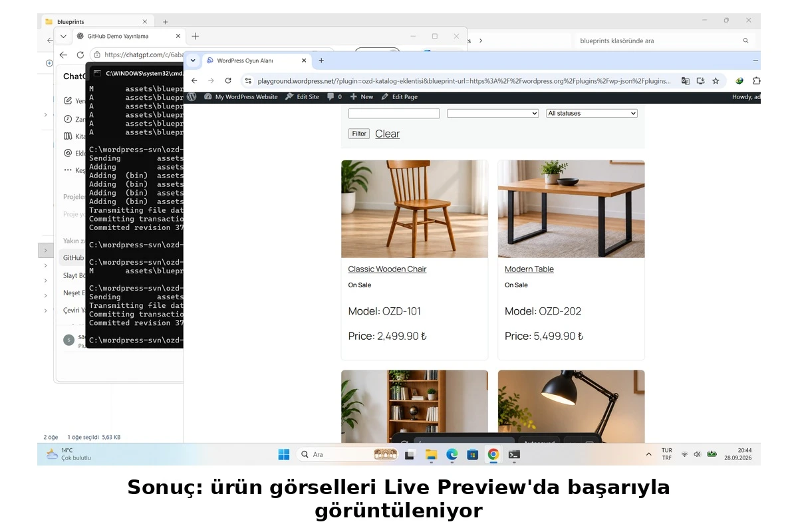The height and width of the screenshot is (532, 798).
Task: Select the model text OZD-202
Action: coord(558,311)
